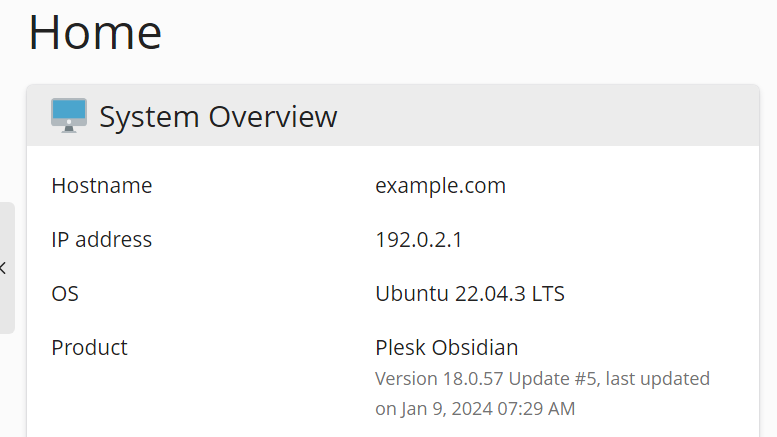The image size is (777, 437).
Task: Select the System Overview panel title
Action: pos(218,117)
